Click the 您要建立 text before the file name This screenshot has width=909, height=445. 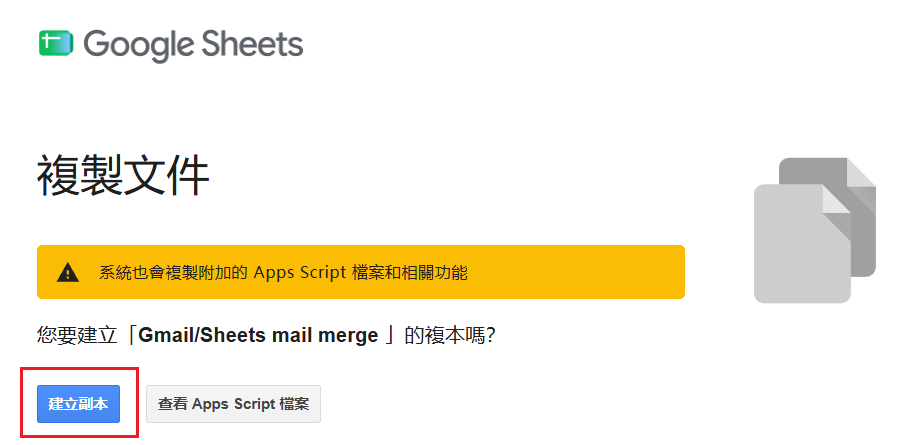click(77, 335)
